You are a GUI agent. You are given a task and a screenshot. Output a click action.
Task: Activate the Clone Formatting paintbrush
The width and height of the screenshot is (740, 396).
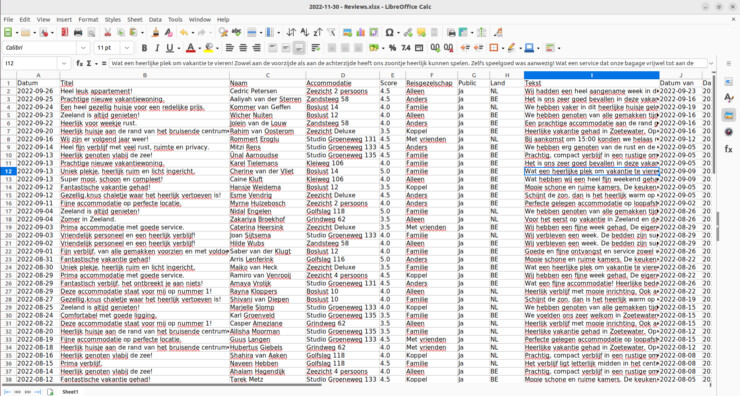tap(155, 33)
